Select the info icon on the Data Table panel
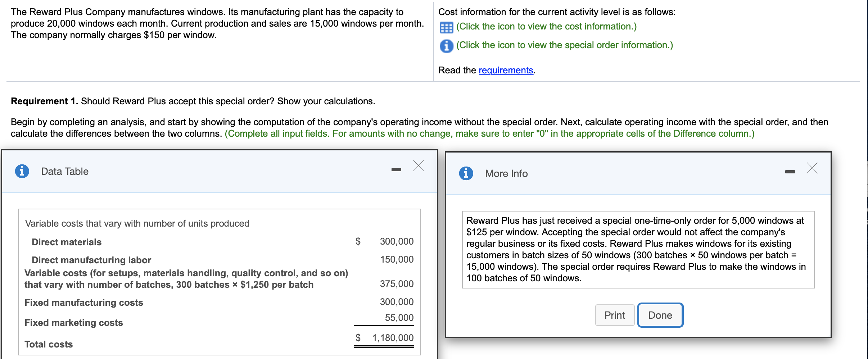This screenshot has height=359, width=868. 23,171
